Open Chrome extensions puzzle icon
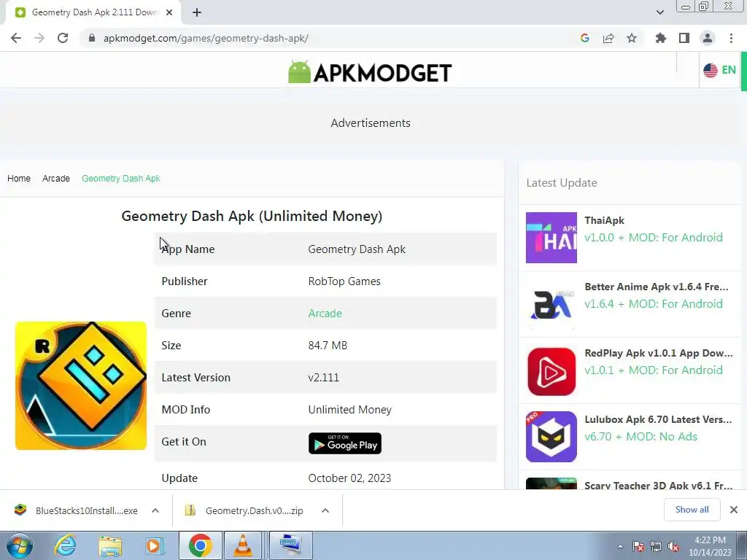Screen dimensions: 747x560 (661, 38)
